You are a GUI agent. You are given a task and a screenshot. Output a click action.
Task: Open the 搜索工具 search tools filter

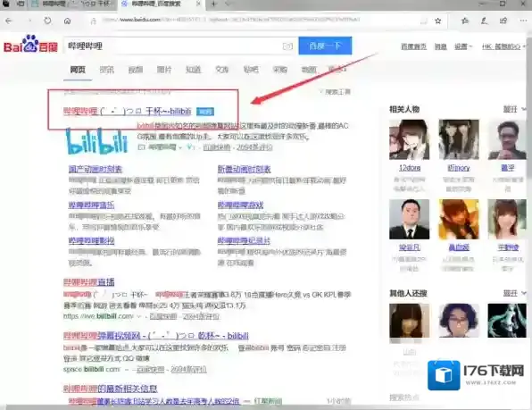336,92
